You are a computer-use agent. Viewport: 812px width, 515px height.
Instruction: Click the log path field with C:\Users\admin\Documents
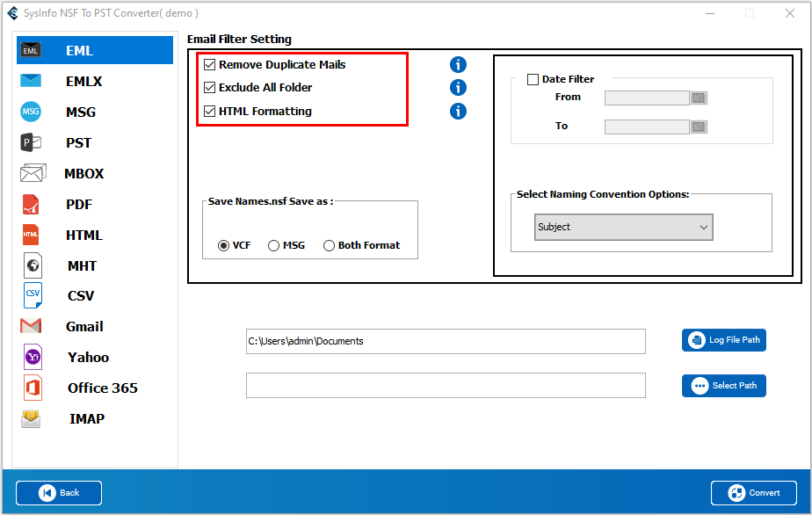coord(446,342)
